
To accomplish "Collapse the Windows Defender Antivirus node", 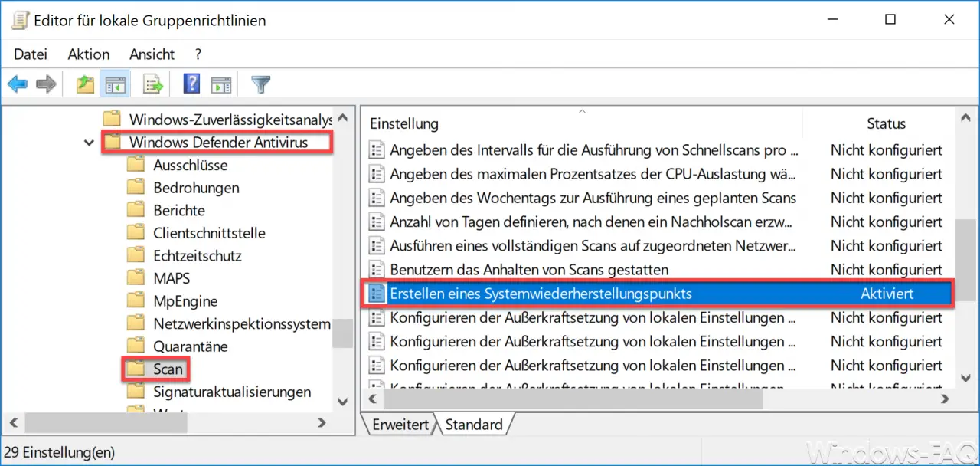I will (x=90, y=143).
